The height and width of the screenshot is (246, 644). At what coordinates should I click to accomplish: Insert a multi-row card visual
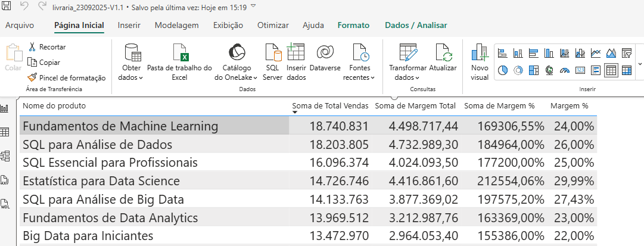click(x=596, y=70)
